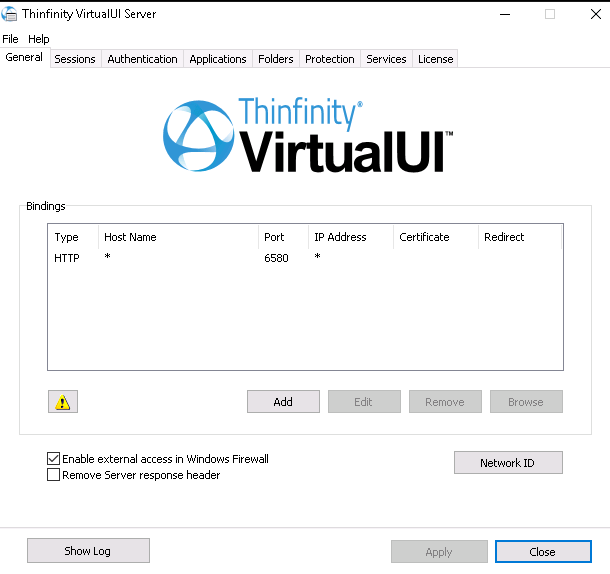Click the IP Address column header
This screenshot has width=610, height=574.
point(351,237)
